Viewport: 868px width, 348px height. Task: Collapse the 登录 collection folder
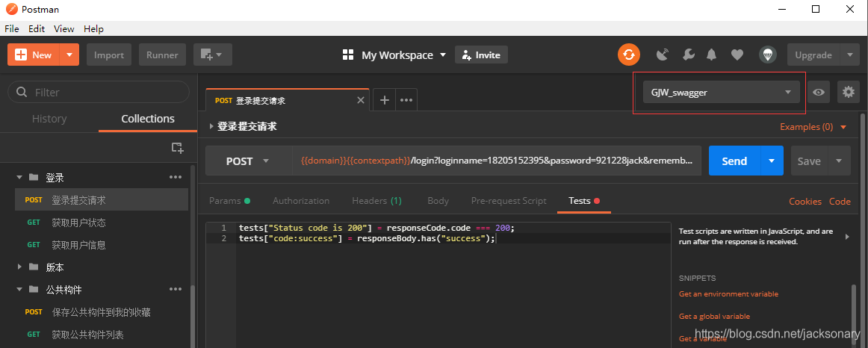20,178
